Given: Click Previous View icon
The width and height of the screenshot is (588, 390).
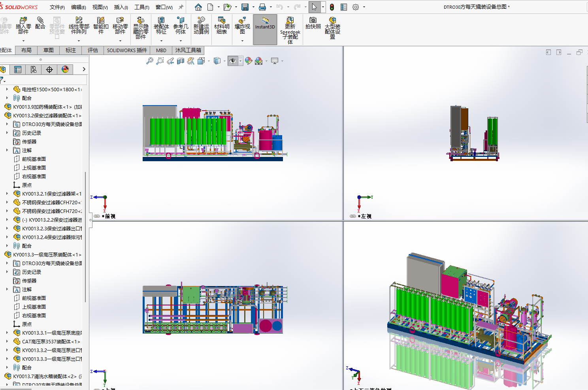Looking at the screenshot, I should click(x=170, y=61).
